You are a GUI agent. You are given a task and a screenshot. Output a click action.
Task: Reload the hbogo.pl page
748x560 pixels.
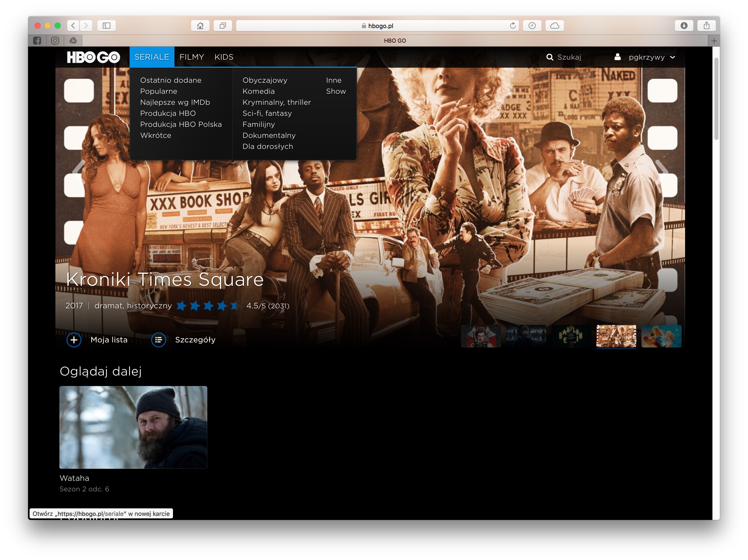(513, 26)
